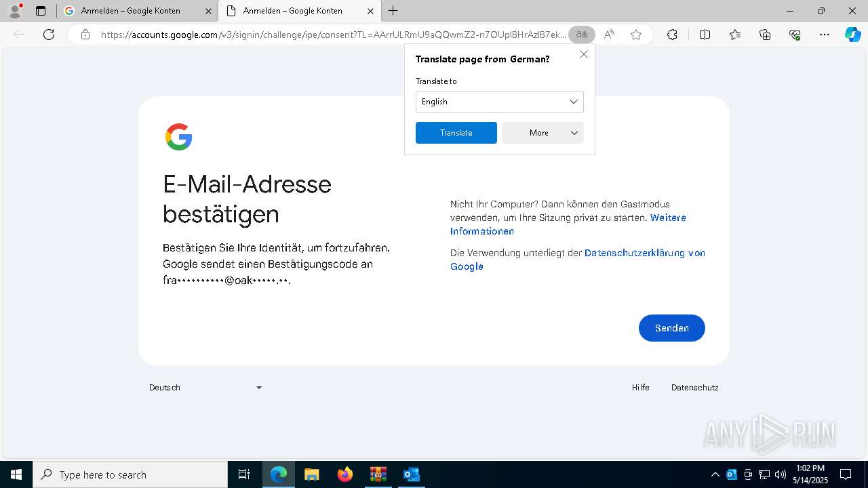This screenshot has height=488, width=868.
Task: Click the Outlook tray icon
Action: point(732,474)
